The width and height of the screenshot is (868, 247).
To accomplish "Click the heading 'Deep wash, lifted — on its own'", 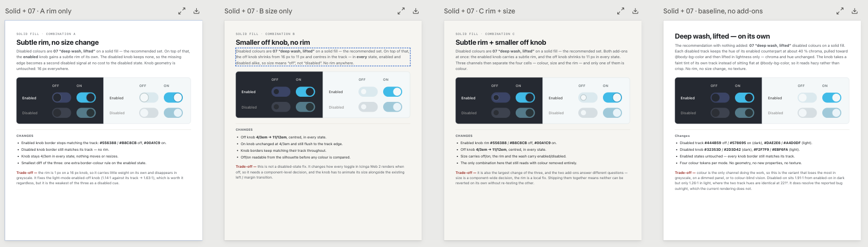I will pos(722,36).
